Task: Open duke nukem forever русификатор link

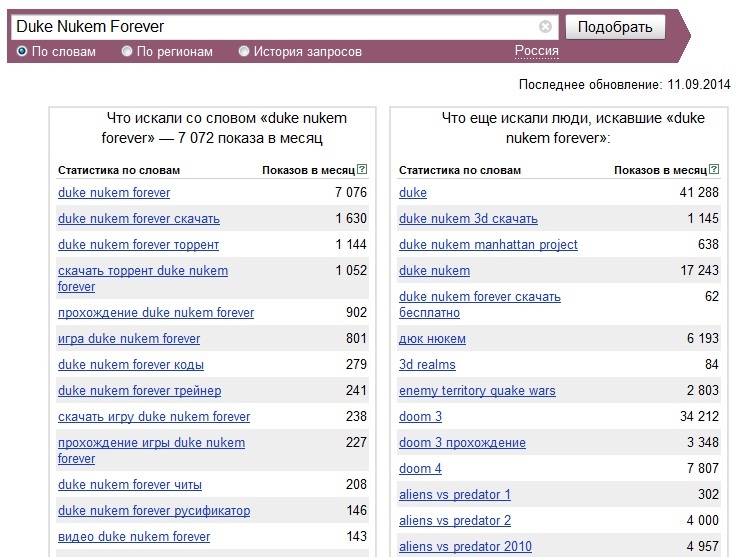Action: tap(154, 510)
